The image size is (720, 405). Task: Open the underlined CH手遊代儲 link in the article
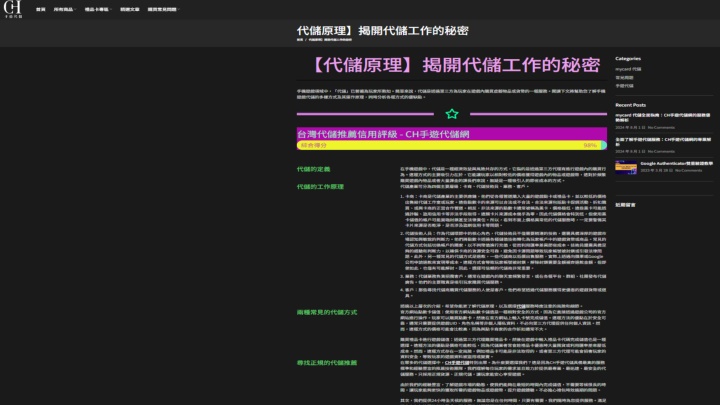pyautogui.click(x=457, y=363)
